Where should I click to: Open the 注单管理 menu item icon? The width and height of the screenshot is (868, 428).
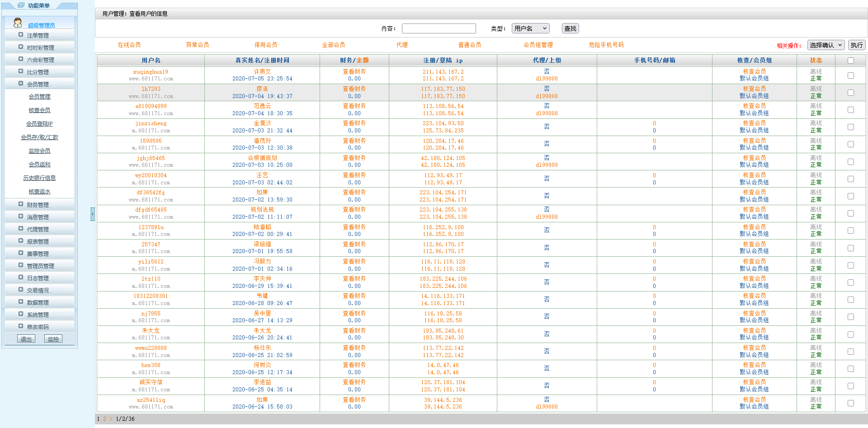click(x=19, y=35)
